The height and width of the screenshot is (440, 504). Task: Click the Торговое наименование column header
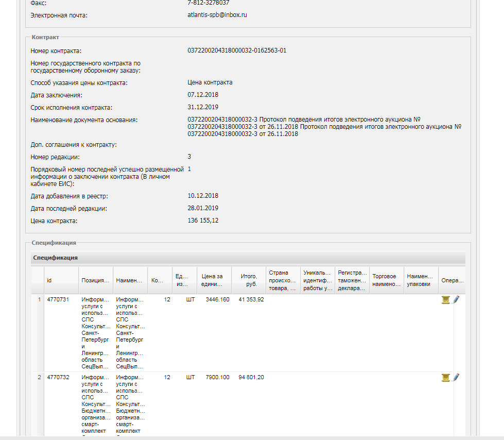(386, 280)
